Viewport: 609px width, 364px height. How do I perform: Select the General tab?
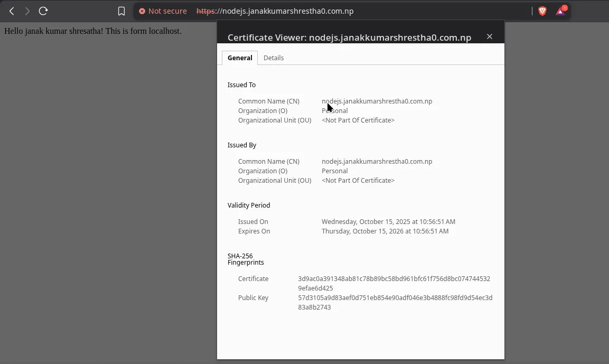(x=240, y=58)
